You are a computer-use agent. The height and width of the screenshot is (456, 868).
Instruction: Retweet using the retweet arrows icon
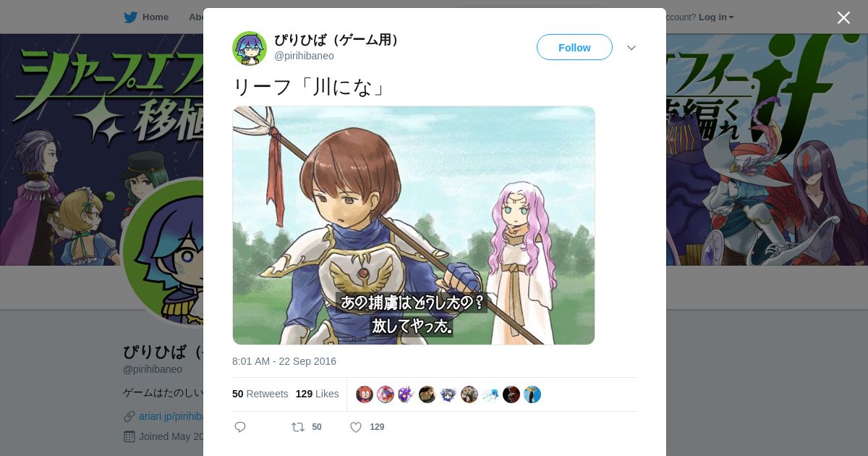click(298, 427)
